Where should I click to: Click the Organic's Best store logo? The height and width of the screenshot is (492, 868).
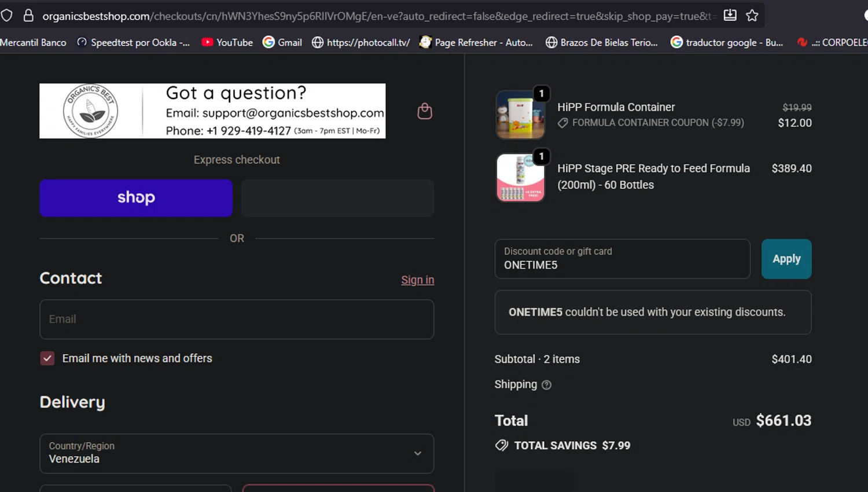(91, 111)
